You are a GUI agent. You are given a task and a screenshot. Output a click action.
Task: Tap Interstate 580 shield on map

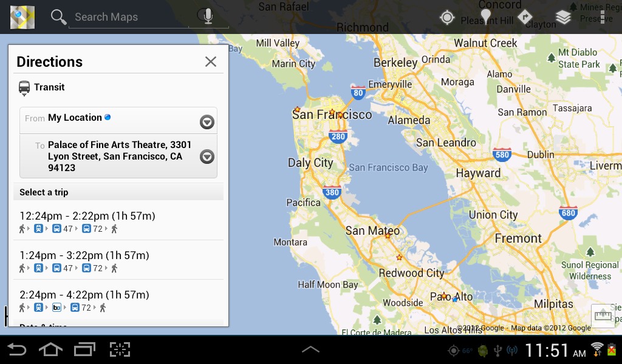point(502,155)
